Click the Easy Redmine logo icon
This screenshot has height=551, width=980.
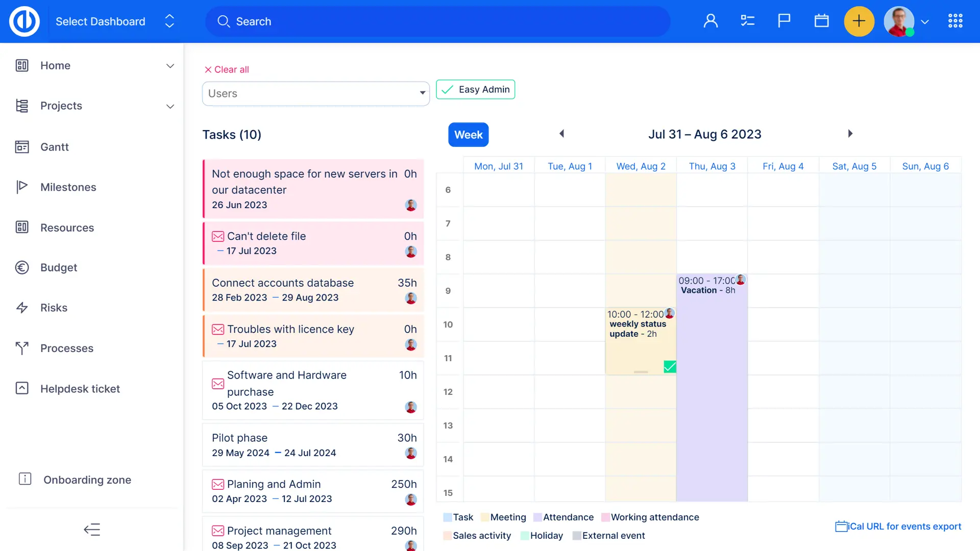(24, 21)
